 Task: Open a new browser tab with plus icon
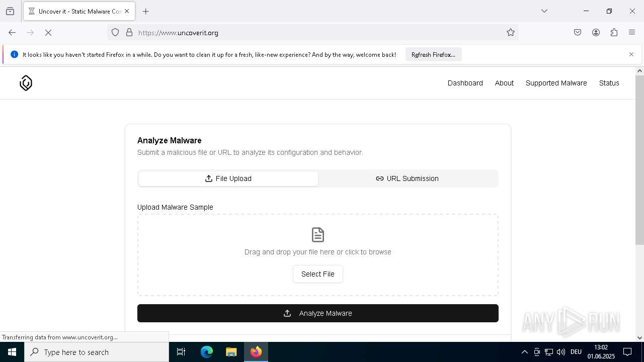pos(146,11)
